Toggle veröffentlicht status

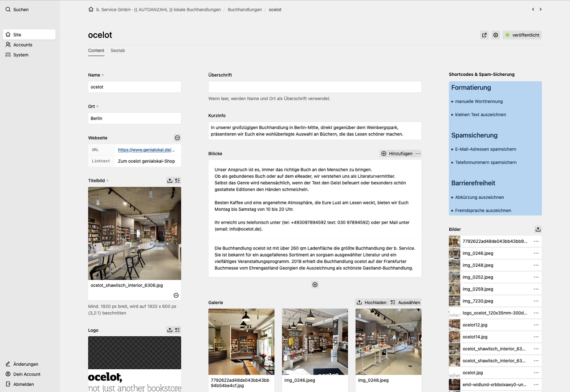point(522,35)
